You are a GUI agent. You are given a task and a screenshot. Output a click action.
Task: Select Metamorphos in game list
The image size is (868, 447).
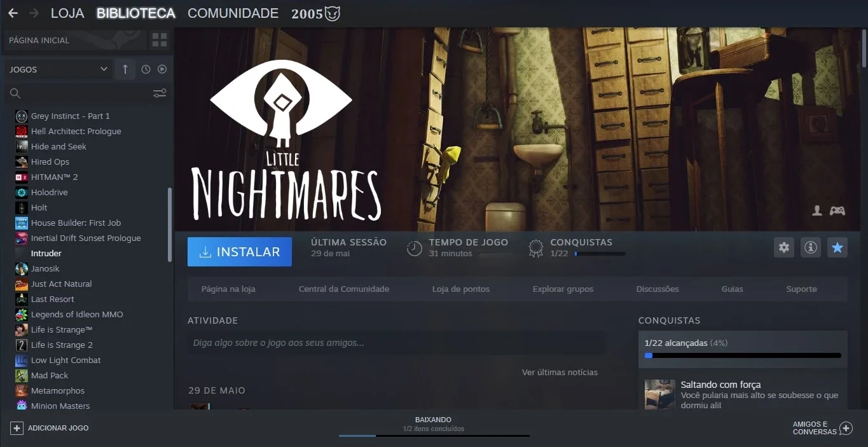[58, 390]
